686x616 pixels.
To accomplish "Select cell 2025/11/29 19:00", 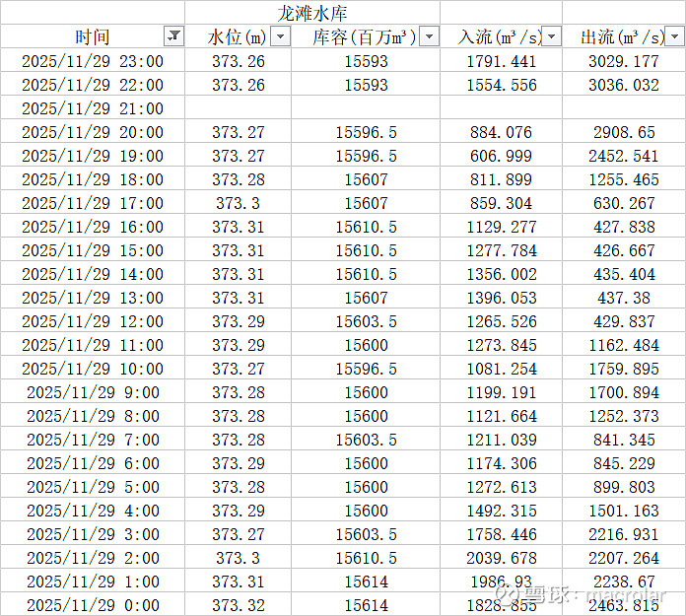I will click(93, 155).
